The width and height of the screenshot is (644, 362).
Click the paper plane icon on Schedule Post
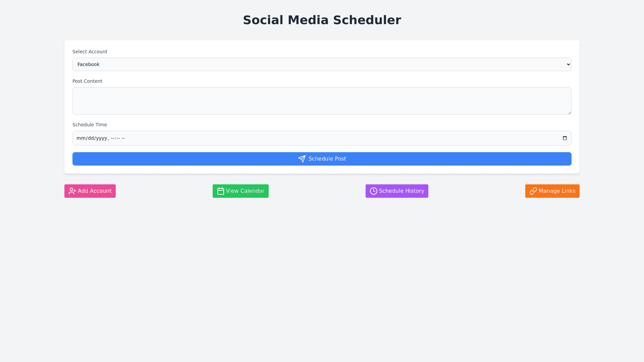[x=302, y=159]
